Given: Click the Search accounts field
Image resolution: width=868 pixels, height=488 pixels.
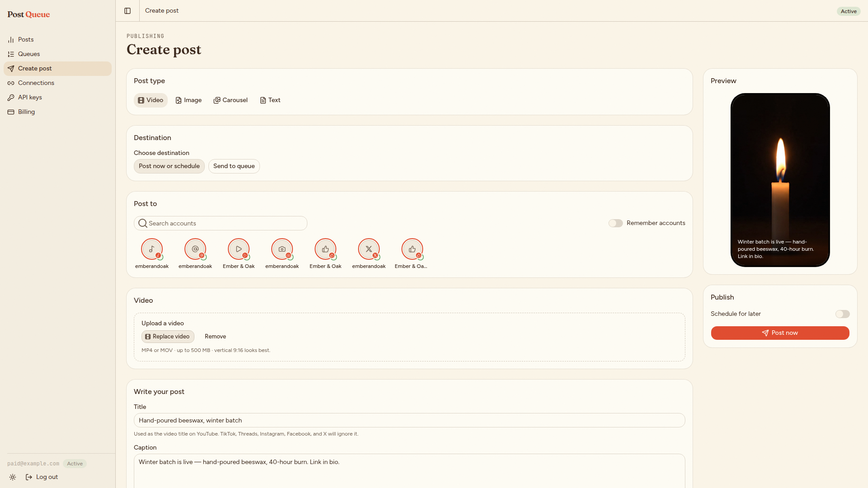Looking at the screenshot, I should [x=221, y=223].
